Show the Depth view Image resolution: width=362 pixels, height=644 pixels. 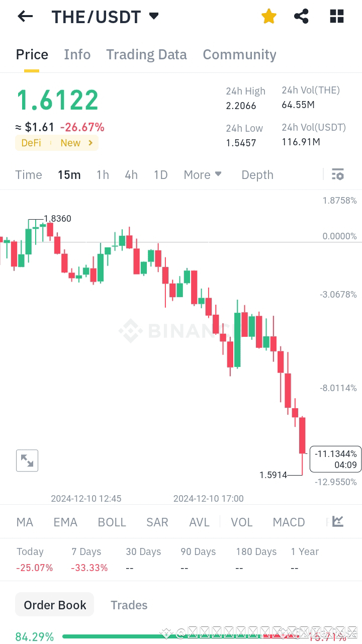257,174
